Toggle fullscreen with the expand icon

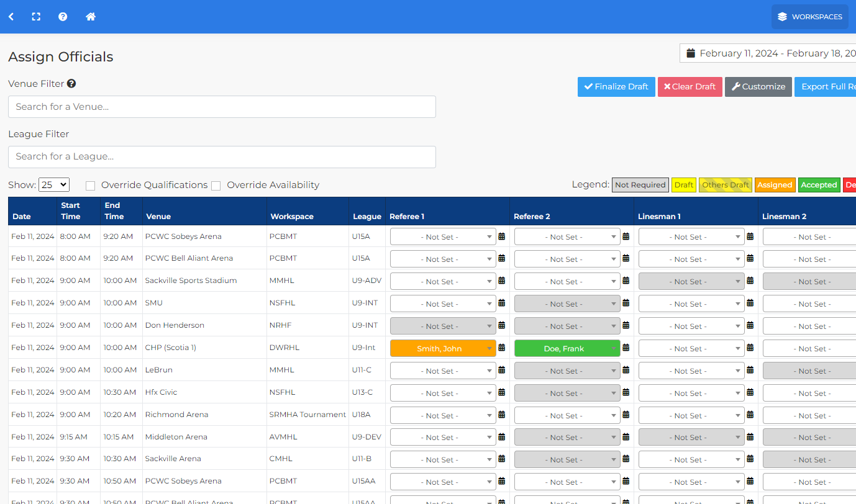point(36,17)
